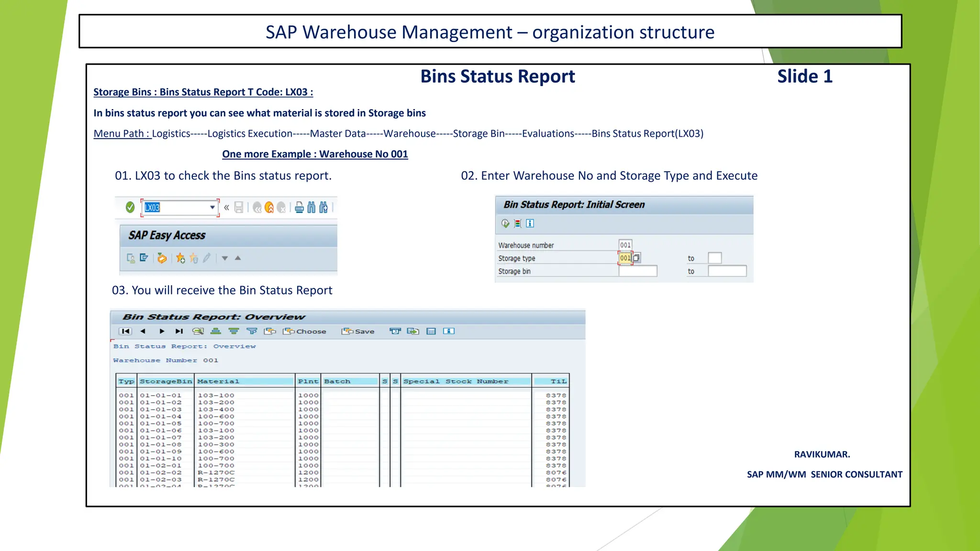
Task: Click the Warehouse number input field
Action: point(625,245)
